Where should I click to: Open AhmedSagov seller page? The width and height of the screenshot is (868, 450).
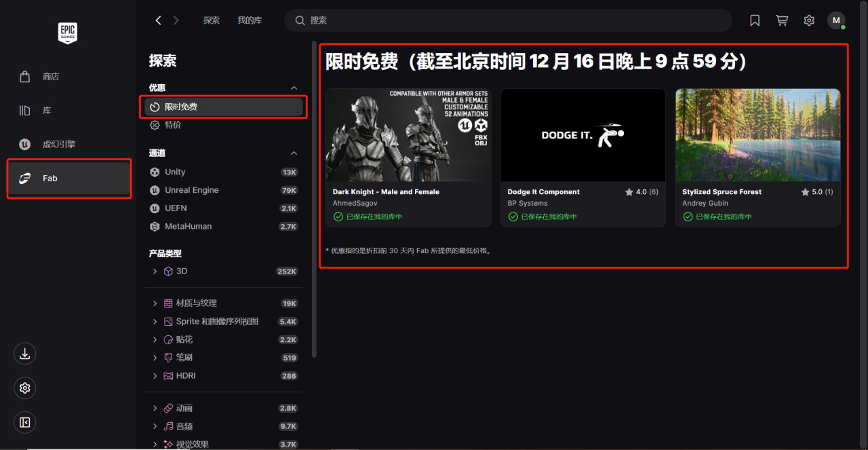355,204
